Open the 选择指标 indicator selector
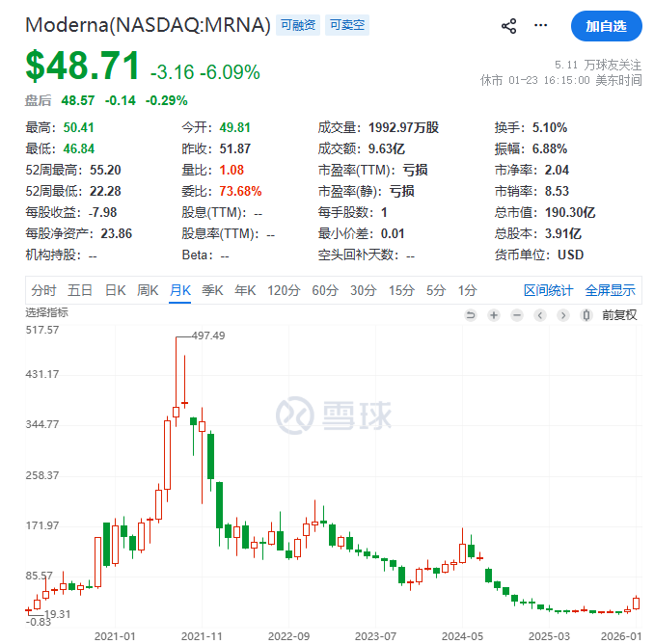 (46, 312)
